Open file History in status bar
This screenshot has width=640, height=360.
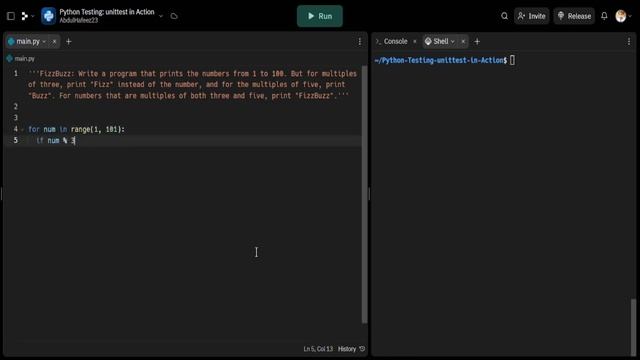351,349
